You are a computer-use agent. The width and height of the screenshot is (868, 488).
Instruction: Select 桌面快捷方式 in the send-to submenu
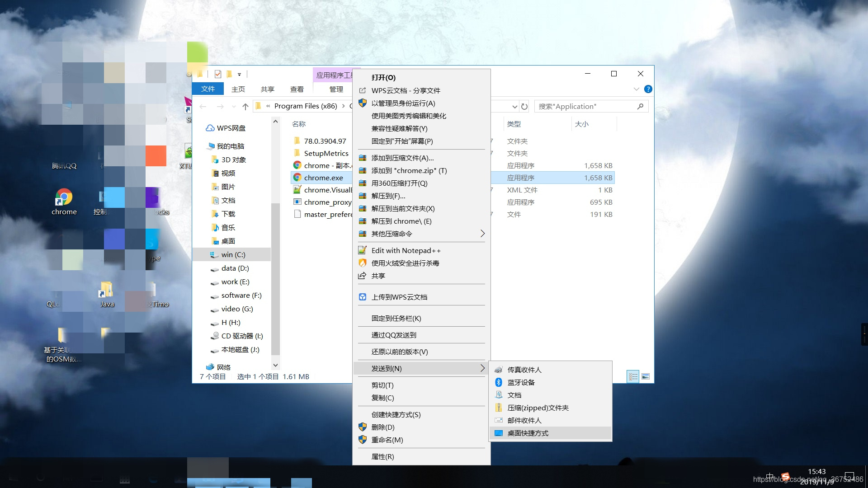pyautogui.click(x=528, y=433)
